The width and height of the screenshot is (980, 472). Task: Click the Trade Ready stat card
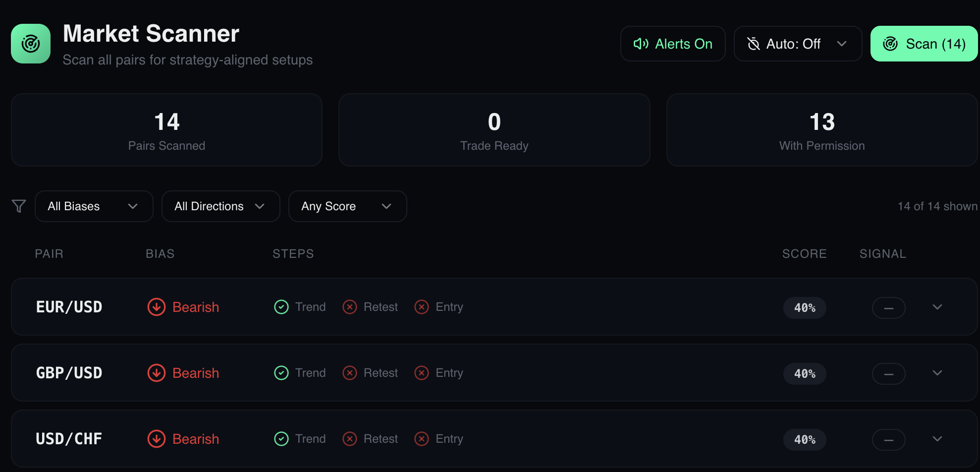click(494, 130)
